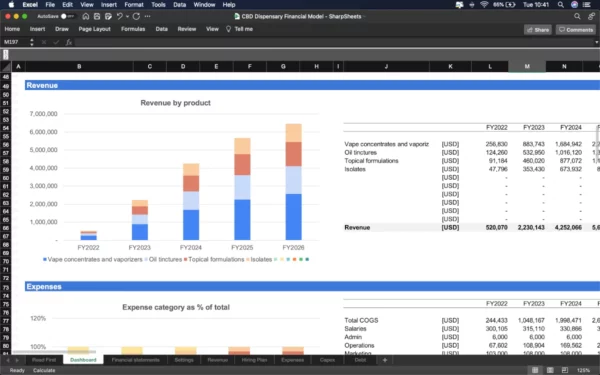Switch to the Debt sheet tab

(360, 360)
